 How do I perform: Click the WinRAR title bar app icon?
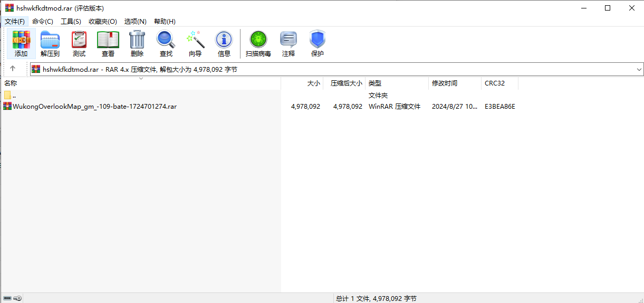[9, 8]
